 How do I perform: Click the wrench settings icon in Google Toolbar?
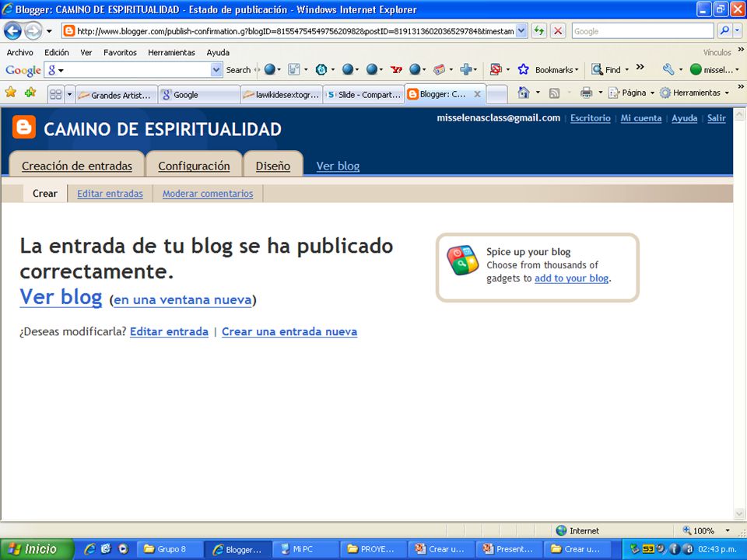pyautogui.click(x=668, y=69)
